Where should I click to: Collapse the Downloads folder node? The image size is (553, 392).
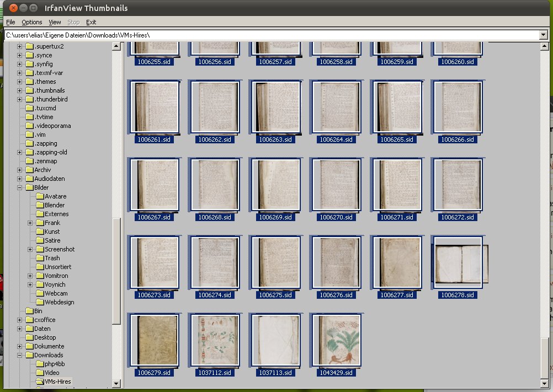[20, 355]
